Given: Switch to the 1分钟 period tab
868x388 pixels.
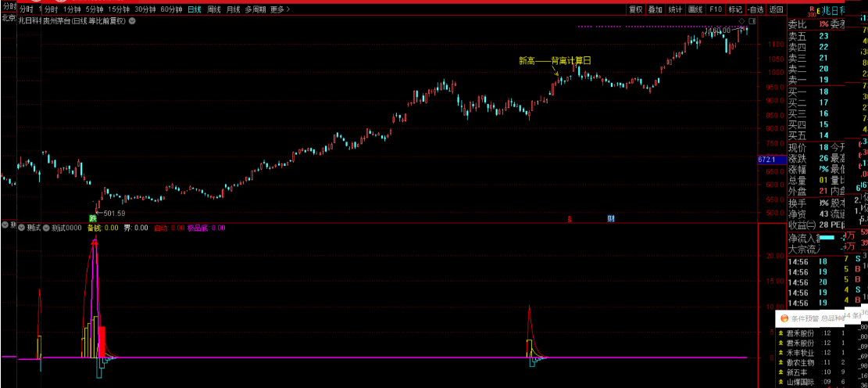Looking at the screenshot, I should 71,9.
